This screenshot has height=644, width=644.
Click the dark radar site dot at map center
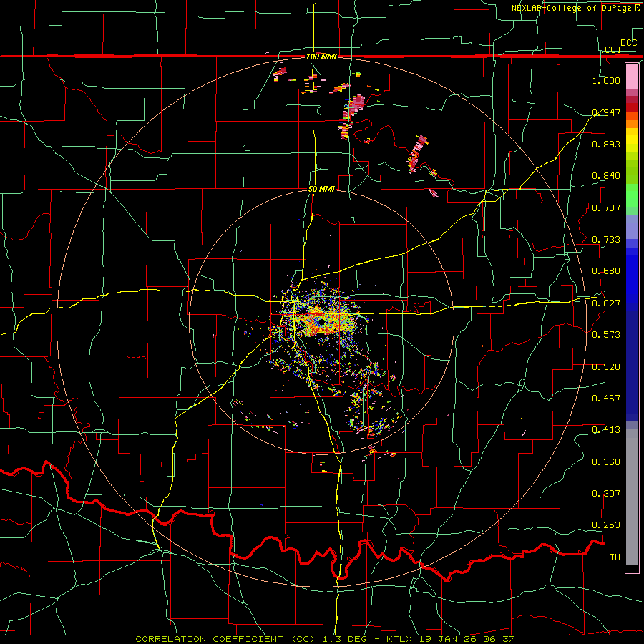321,323
